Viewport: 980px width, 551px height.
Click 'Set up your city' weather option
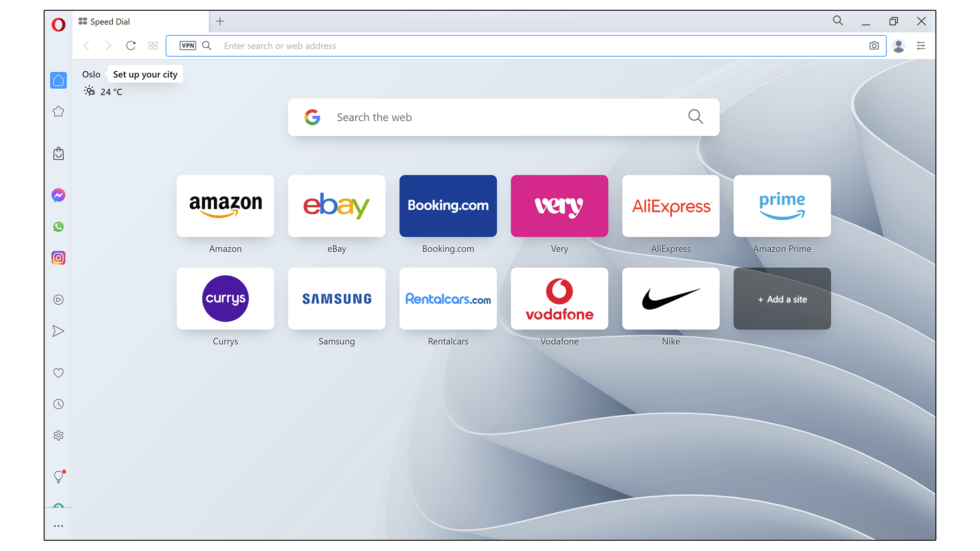[x=145, y=74]
